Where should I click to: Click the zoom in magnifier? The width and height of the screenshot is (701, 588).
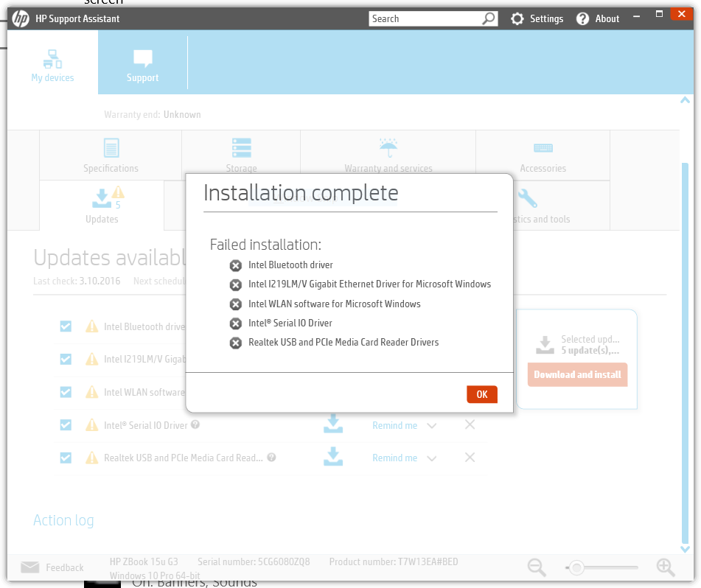pos(666,567)
